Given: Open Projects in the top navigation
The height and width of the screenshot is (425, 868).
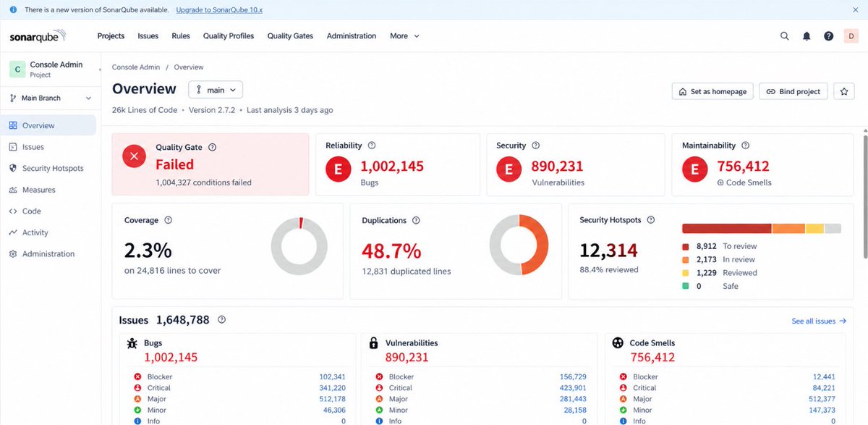Looking at the screenshot, I should 111,36.
